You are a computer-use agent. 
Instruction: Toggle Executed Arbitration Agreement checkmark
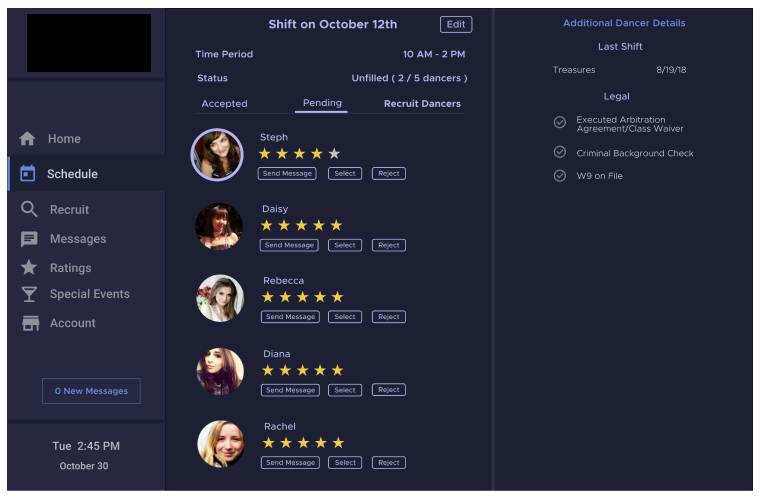[x=560, y=122]
